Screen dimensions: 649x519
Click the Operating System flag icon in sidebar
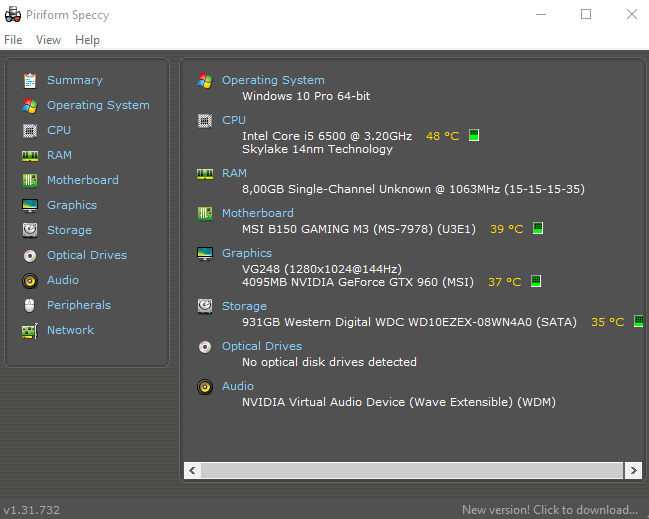click(30, 106)
